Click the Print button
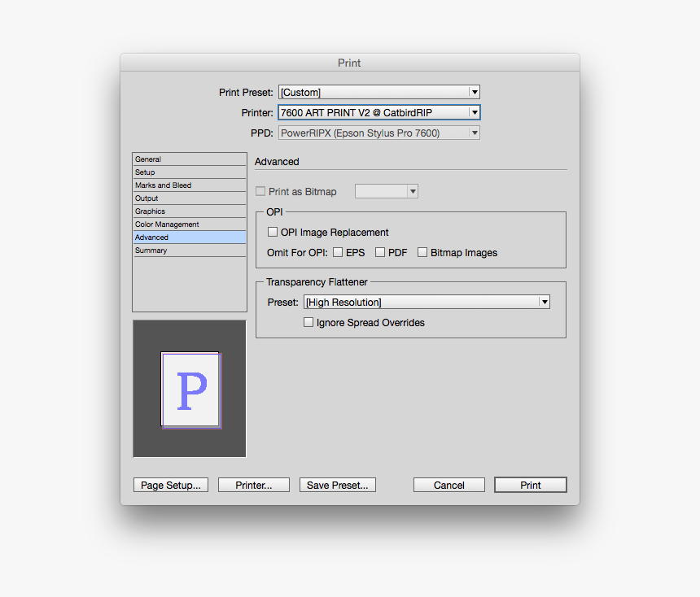This screenshot has width=700, height=597. coord(531,485)
